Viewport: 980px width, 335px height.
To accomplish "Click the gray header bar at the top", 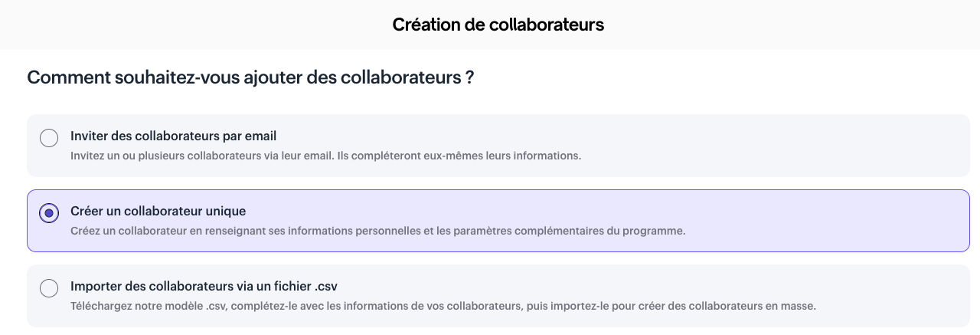I will (x=490, y=25).
